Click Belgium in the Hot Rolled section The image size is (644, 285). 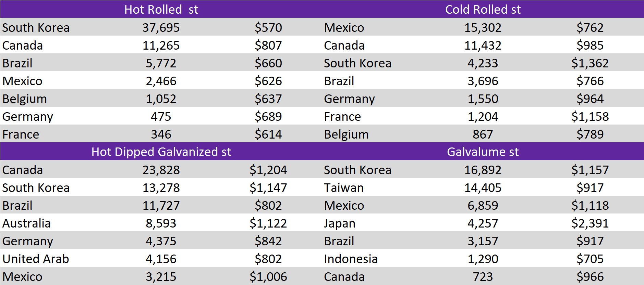pyautogui.click(x=25, y=99)
